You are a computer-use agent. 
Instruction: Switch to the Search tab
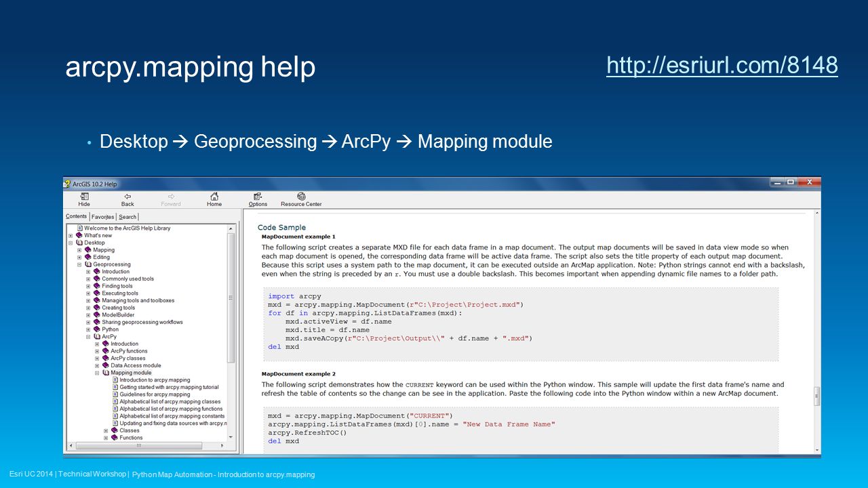click(x=127, y=217)
